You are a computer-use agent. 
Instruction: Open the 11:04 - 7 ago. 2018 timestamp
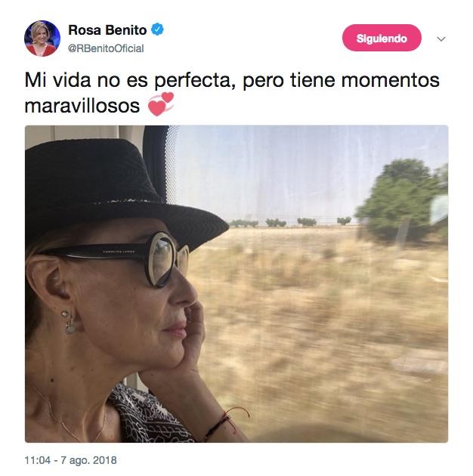[x=71, y=460]
